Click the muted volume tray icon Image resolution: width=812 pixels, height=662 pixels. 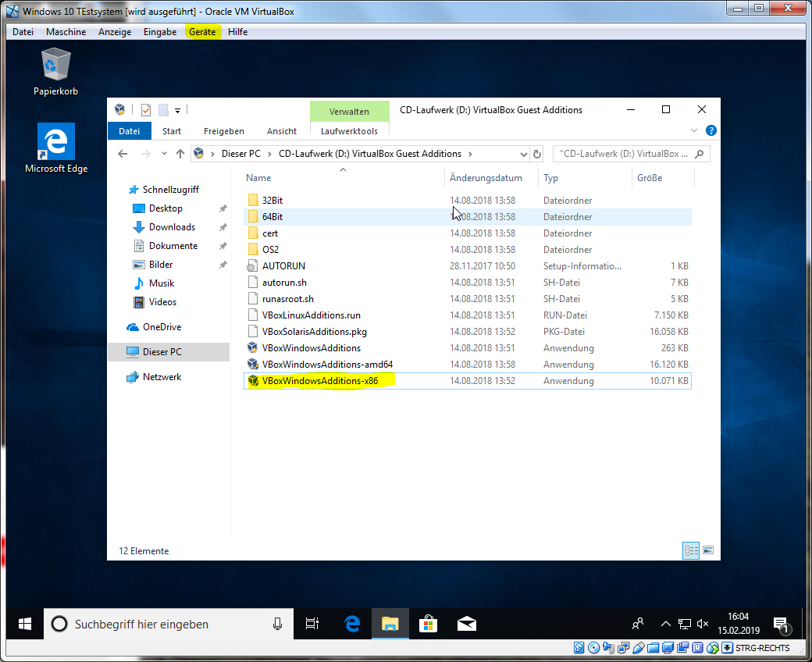[x=703, y=624]
